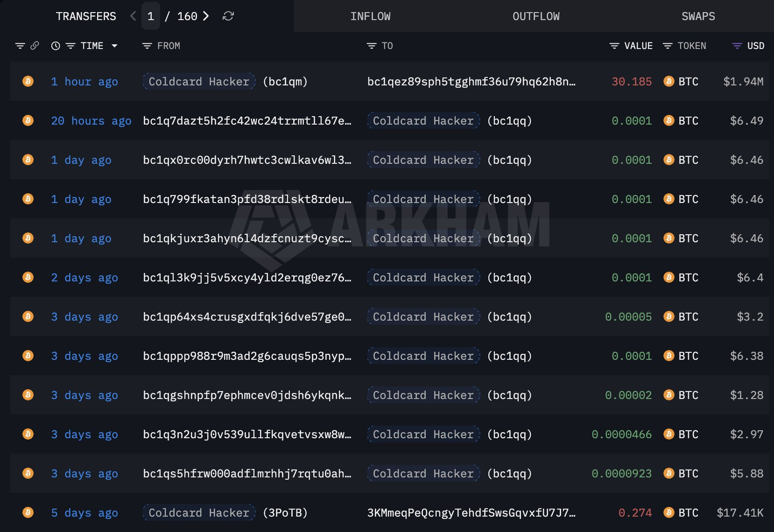
Task: Switch to the SWAPS tab
Action: (x=698, y=16)
